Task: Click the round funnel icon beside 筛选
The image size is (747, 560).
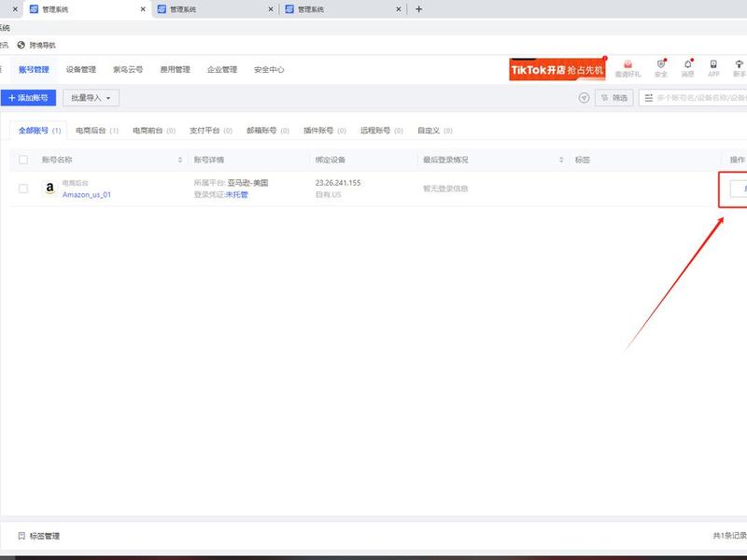Action: click(585, 98)
